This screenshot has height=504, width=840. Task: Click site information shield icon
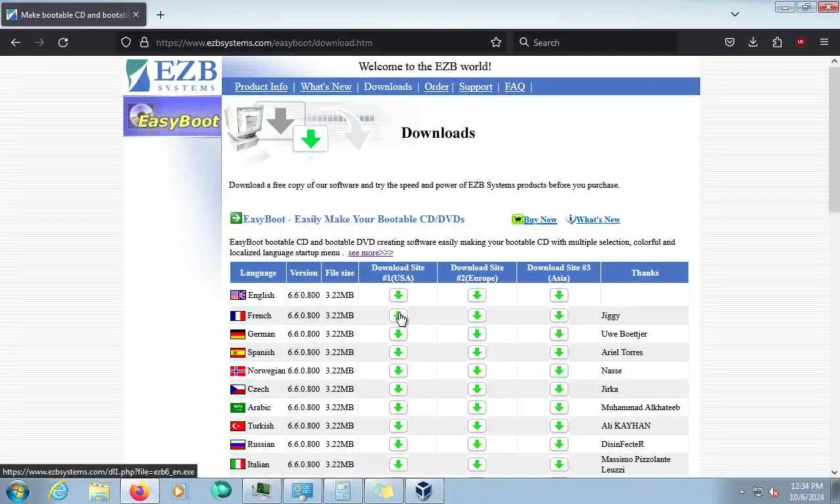click(126, 43)
